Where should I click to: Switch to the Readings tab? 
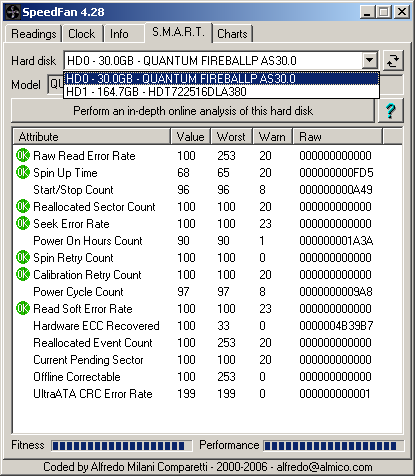click(33, 34)
